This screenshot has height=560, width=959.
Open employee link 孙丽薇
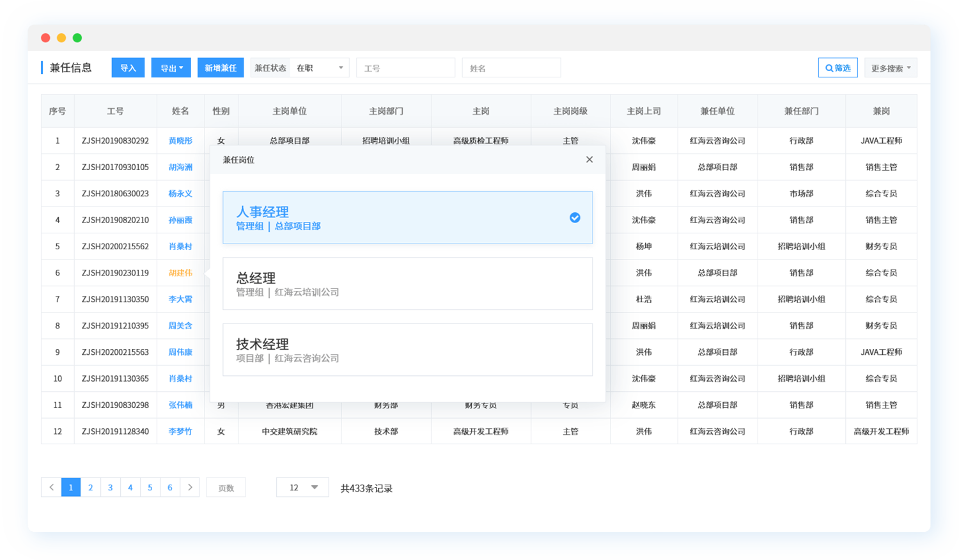pyautogui.click(x=180, y=220)
